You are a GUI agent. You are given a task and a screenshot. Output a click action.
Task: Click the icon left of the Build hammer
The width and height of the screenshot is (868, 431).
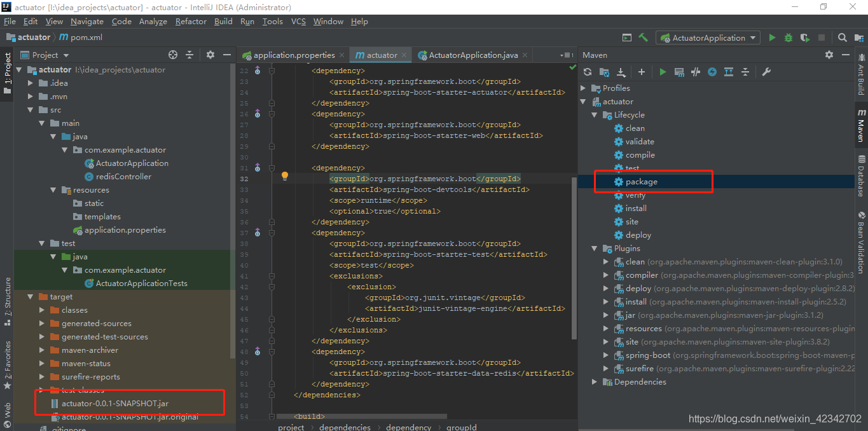click(627, 38)
